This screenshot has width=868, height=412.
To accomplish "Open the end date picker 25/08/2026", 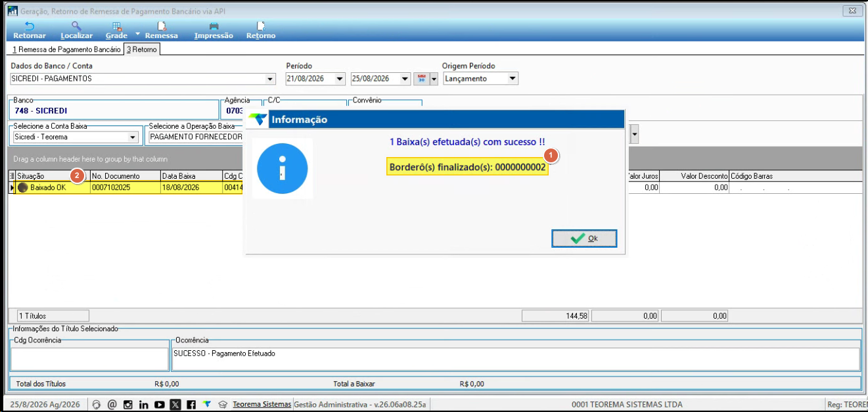I will [x=405, y=79].
